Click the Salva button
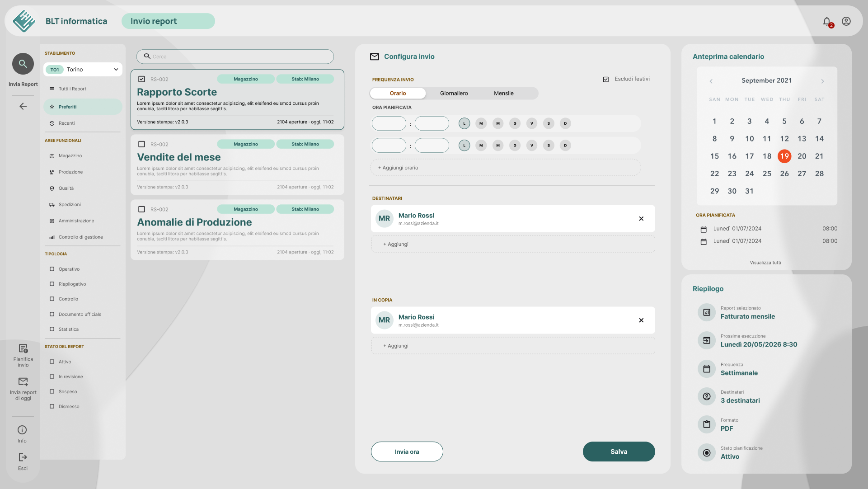This screenshot has width=868, height=489. pos(619,451)
